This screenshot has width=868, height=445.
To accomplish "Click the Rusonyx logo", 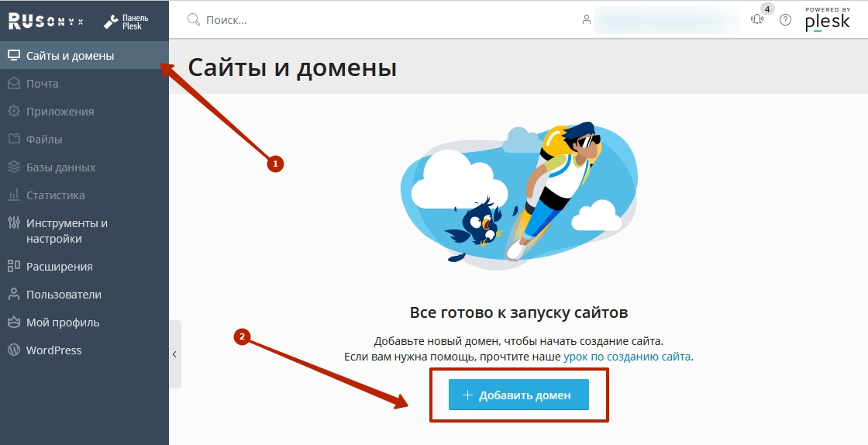I will point(46,22).
